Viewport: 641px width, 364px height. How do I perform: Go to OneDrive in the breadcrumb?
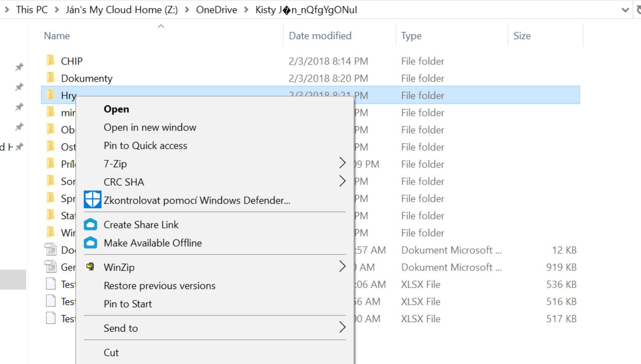pyautogui.click(x=216, y=10)
